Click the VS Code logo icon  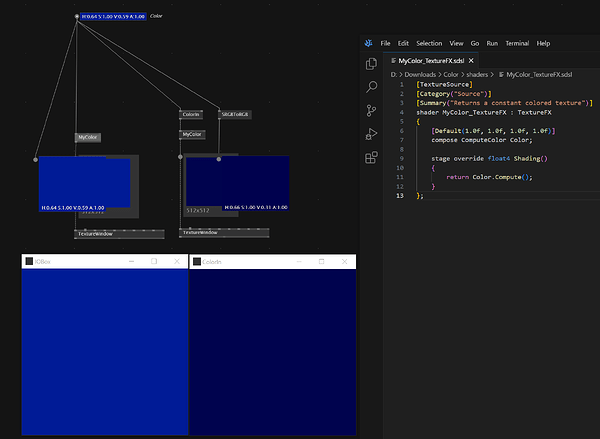[x=368, y=43]
